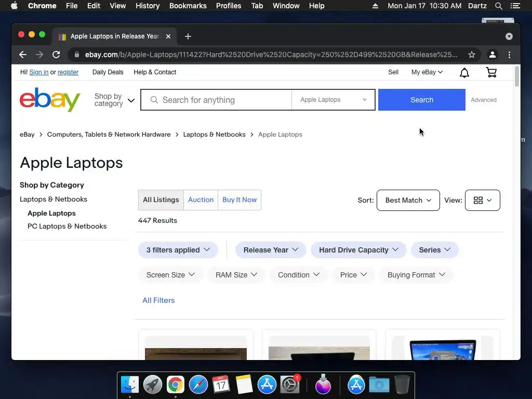This screenshot has height=399, width=532.
Task: Open Notes in the Dock
Action: pos(244,385)
